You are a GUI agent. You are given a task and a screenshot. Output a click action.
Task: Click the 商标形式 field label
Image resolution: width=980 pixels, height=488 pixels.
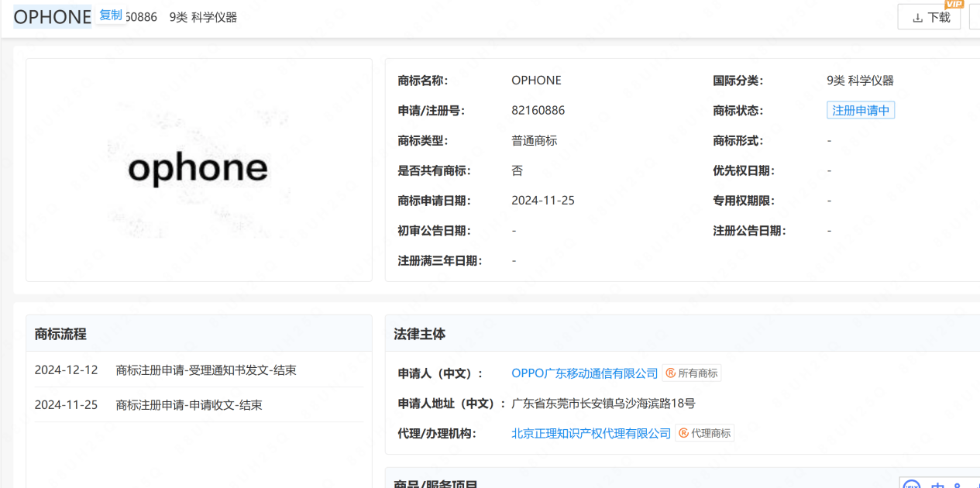click(x=738, y=141)
